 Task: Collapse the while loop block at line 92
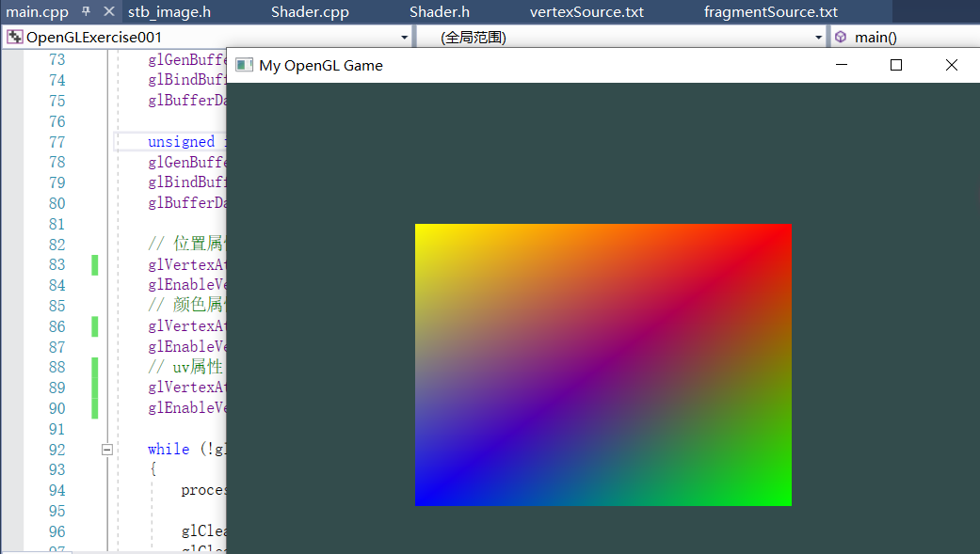pyautogui.click(x=107, y=450)
